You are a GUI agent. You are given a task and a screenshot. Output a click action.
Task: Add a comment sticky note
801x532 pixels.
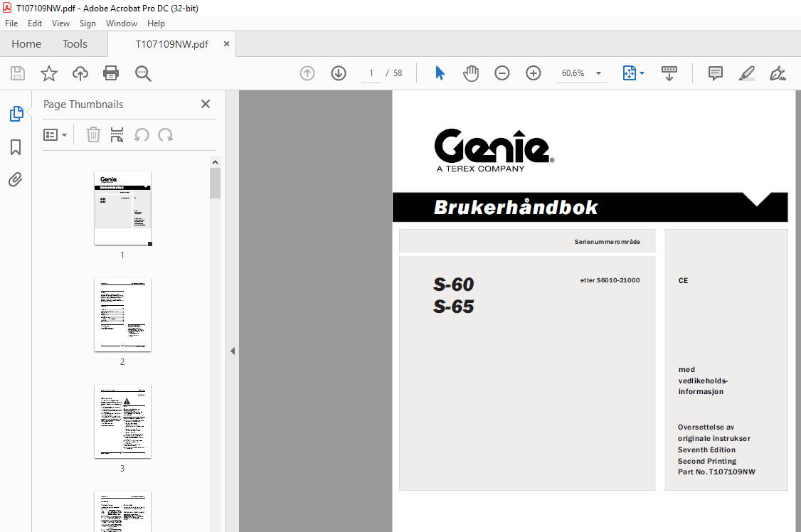coord(715,73)
